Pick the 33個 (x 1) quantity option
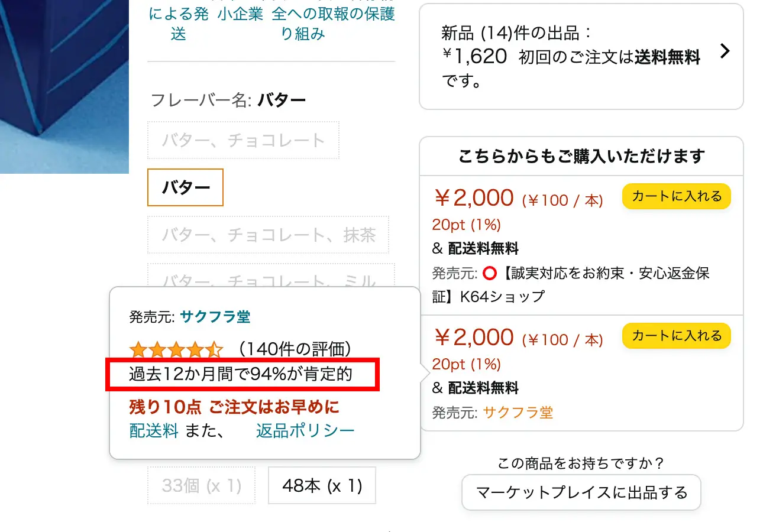763x532 pixels. [201, 485]
